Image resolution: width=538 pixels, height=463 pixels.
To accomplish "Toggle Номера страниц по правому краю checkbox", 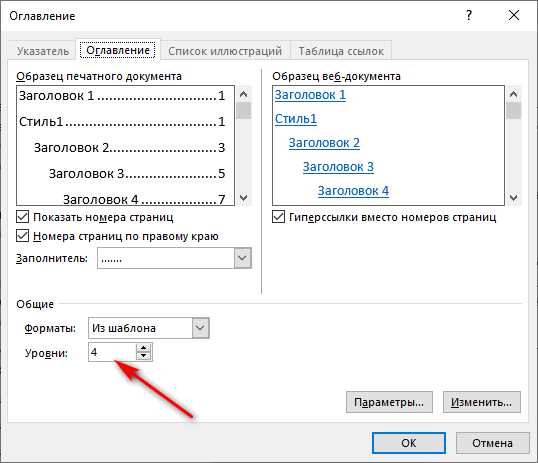I will point(23,236).
